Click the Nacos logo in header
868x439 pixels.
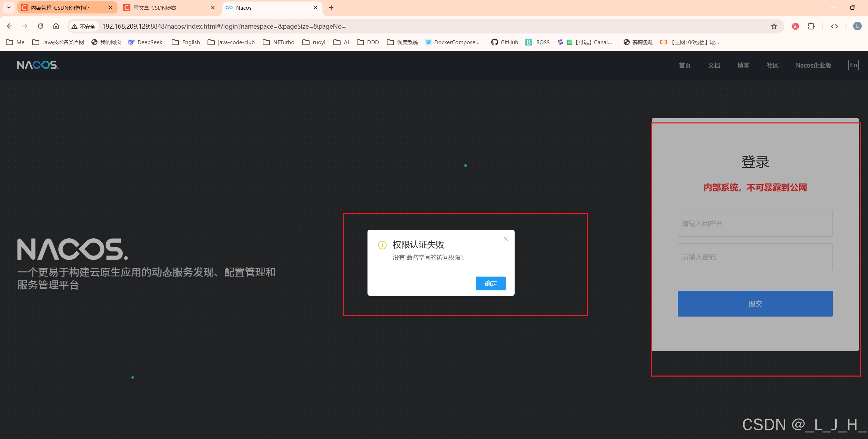[x=38, y=65]
